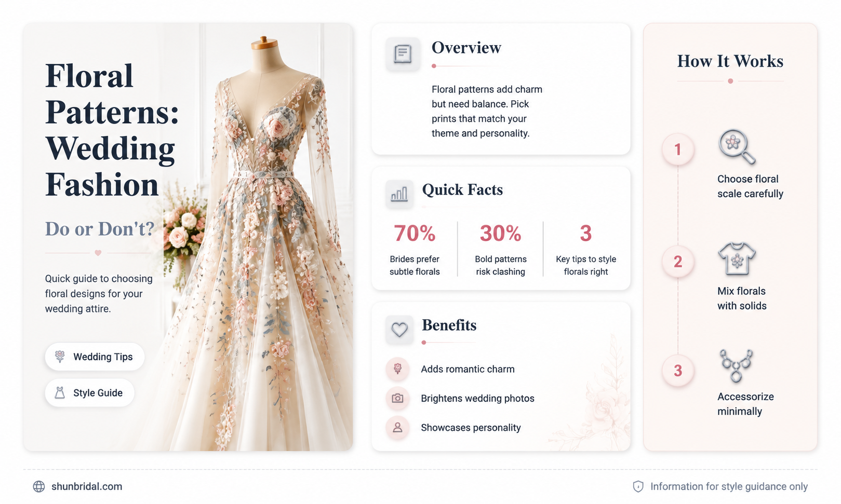Click the person icon beside Showcases personality
The height and width of the screenshot is (504, 841).
pyautogui.click(x=397, y=428)
